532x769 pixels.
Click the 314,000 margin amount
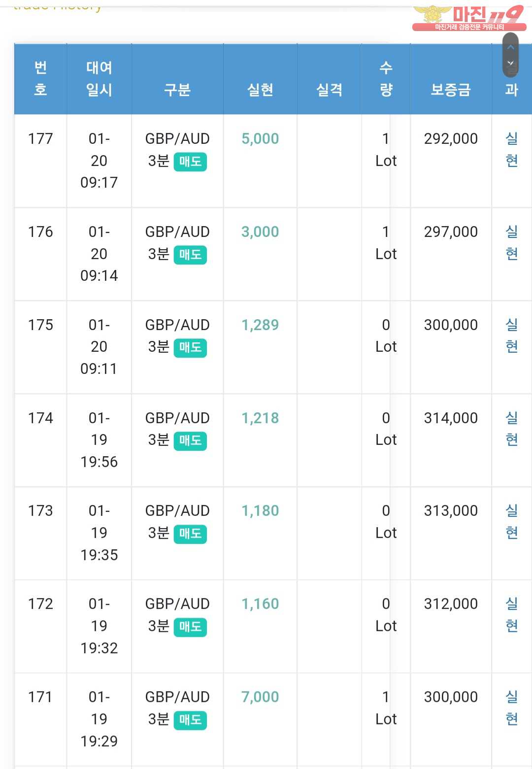(x=451, y=418)
